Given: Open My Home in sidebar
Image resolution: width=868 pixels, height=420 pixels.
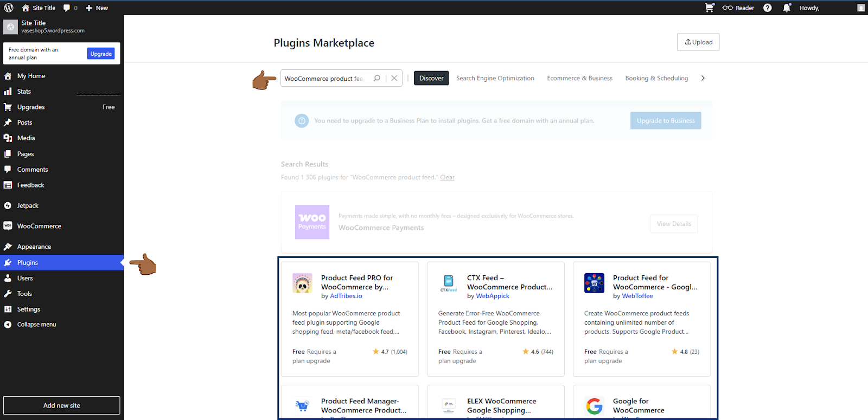Looking at the screenshot, I should (62, 76).
